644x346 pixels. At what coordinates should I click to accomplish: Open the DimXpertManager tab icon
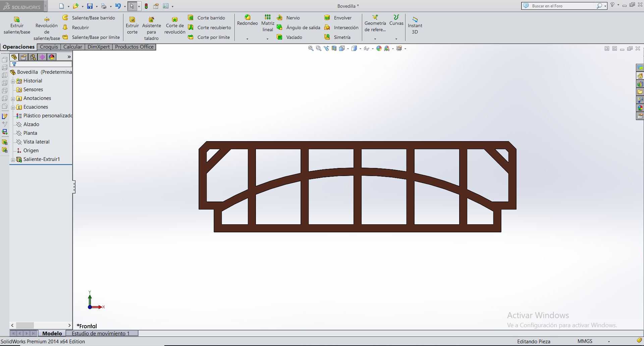[x=42, y=57]
